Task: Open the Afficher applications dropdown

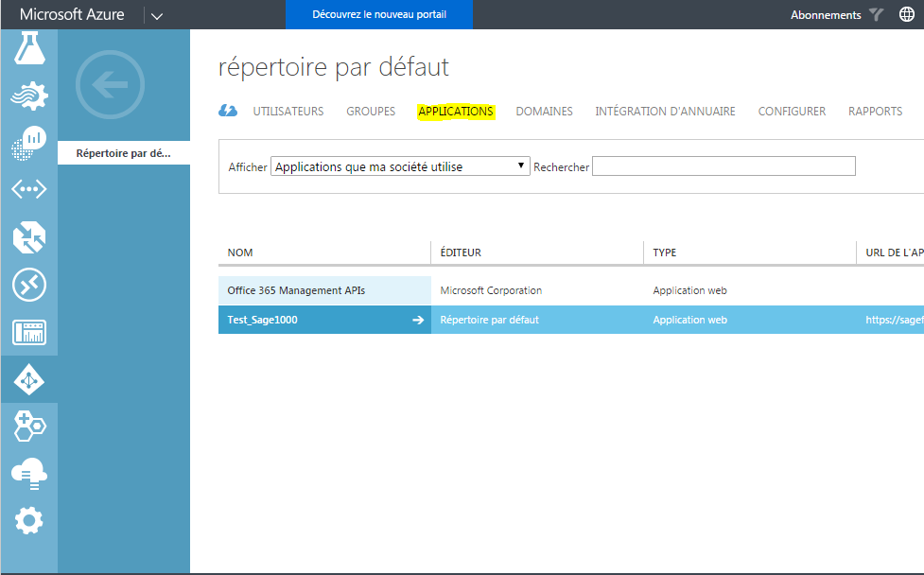Action: click(x=400, y=166)
